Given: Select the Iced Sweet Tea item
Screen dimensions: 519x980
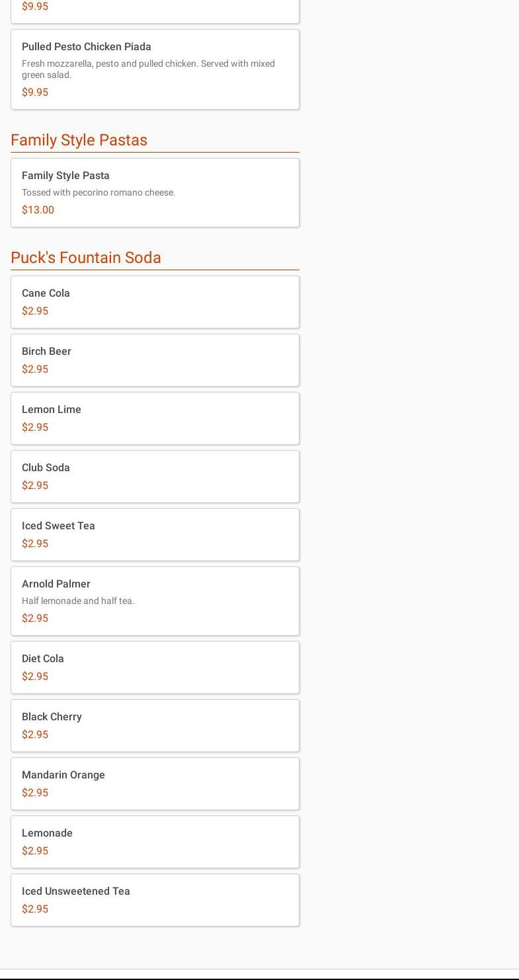Looking at the screenshot, I should click(x=155, y=534).
